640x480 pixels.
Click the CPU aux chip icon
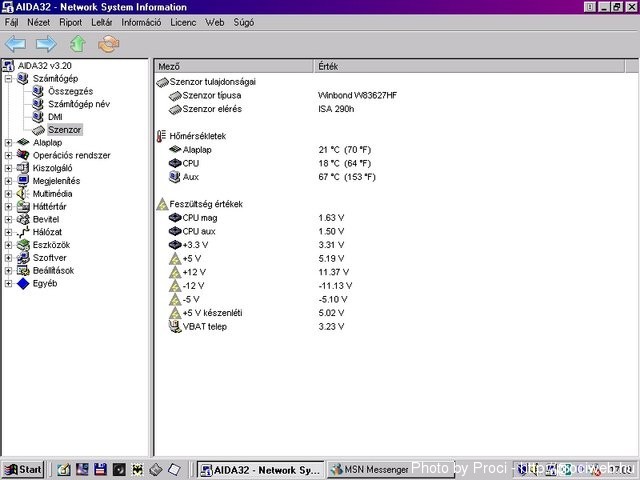pyautogui.click(x=175, y=231)
